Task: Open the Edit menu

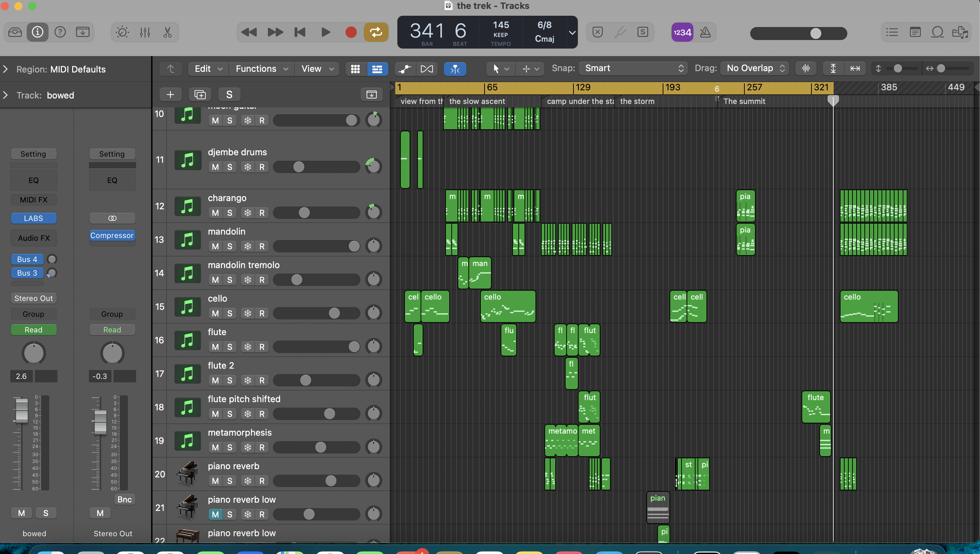Action: pos(208,69)
